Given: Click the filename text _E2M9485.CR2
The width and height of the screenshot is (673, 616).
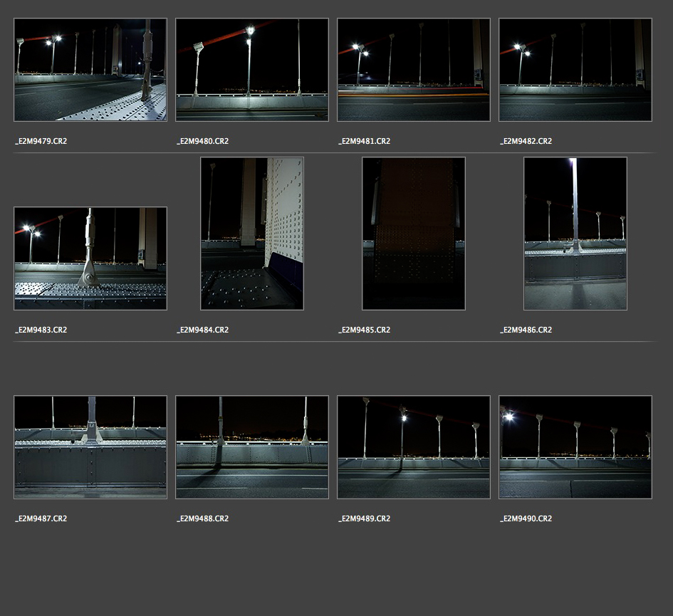Looking at the screenshot, I should click(x=365, y=330).
